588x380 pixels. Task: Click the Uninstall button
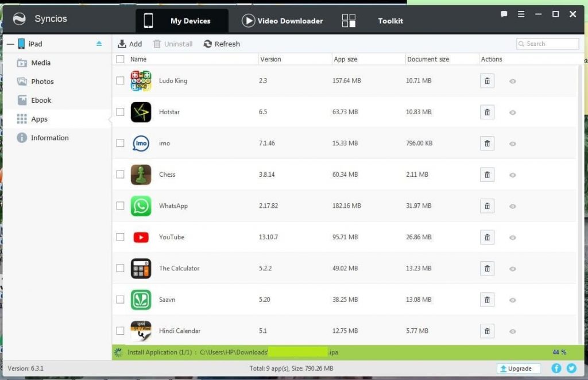[173, 44]
